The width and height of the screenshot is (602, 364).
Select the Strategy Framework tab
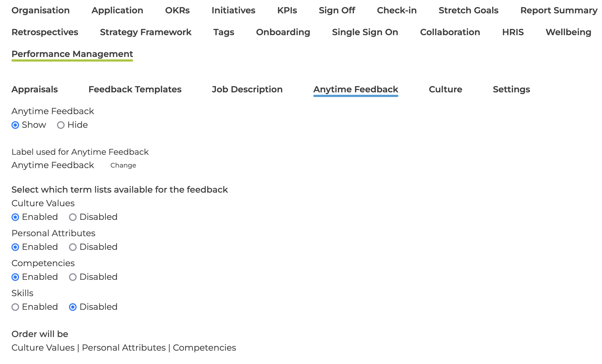(x=146, y=32)
